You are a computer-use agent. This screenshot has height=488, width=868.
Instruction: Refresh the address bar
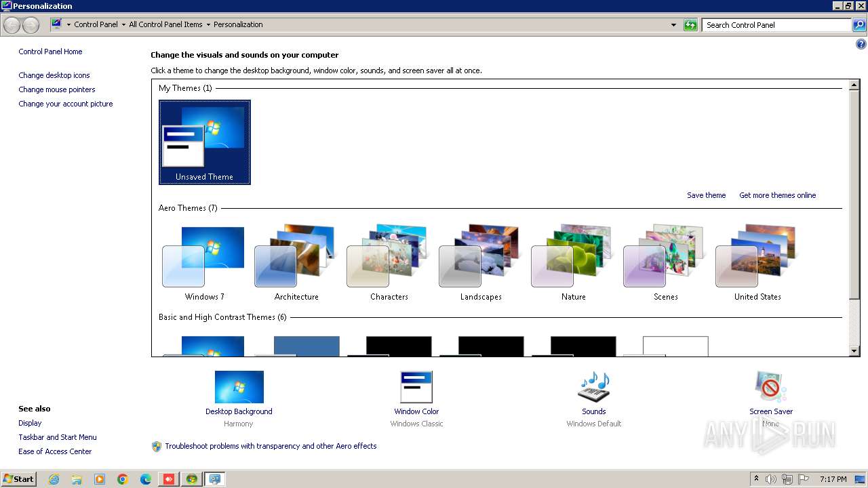690,25
